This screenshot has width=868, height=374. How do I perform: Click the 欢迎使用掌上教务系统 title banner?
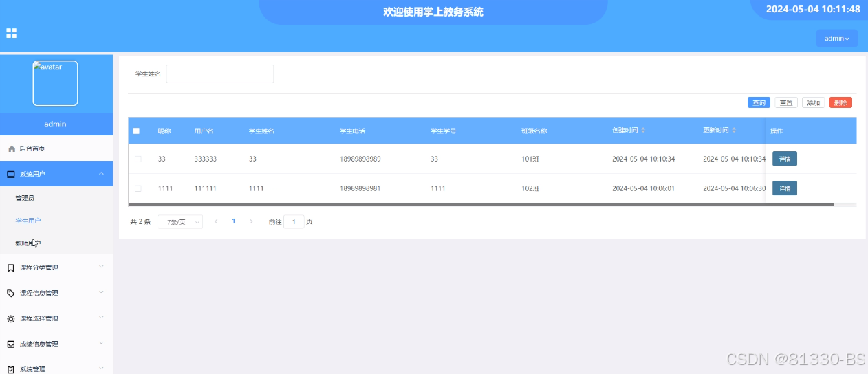(x=433, y=12)
